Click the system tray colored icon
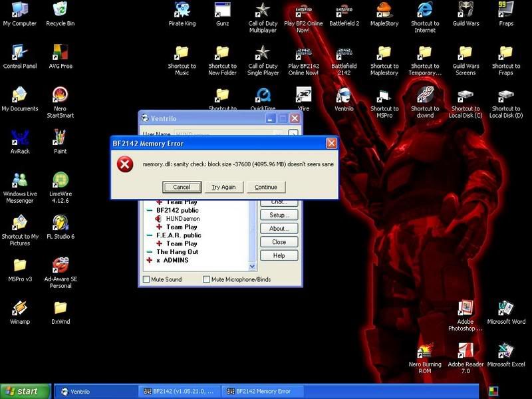 pos(493,392)
